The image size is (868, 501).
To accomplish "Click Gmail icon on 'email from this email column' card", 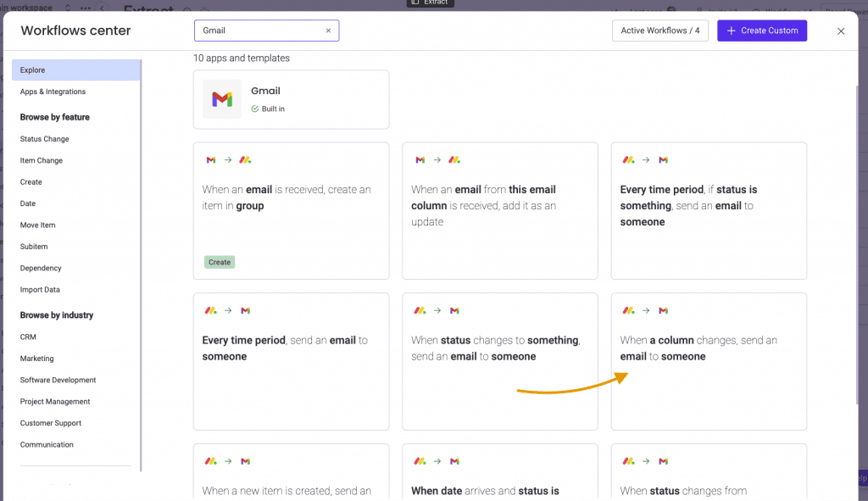I will tap(420, 160).
